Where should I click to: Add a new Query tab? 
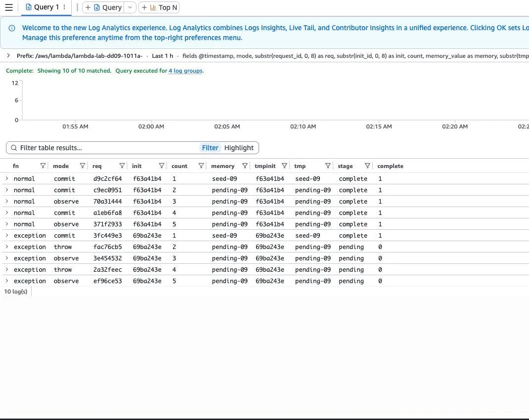(103, 7)
